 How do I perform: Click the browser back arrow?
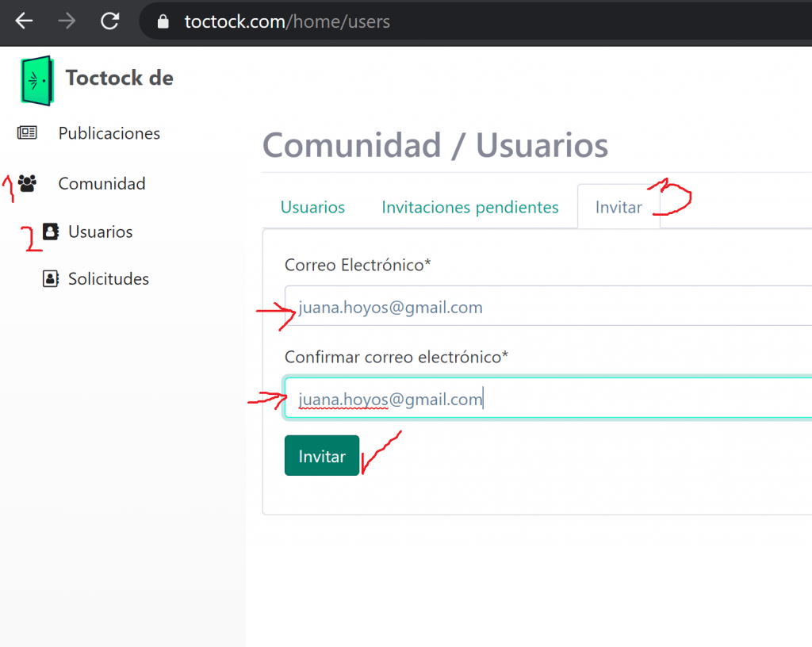pos(25,21)
